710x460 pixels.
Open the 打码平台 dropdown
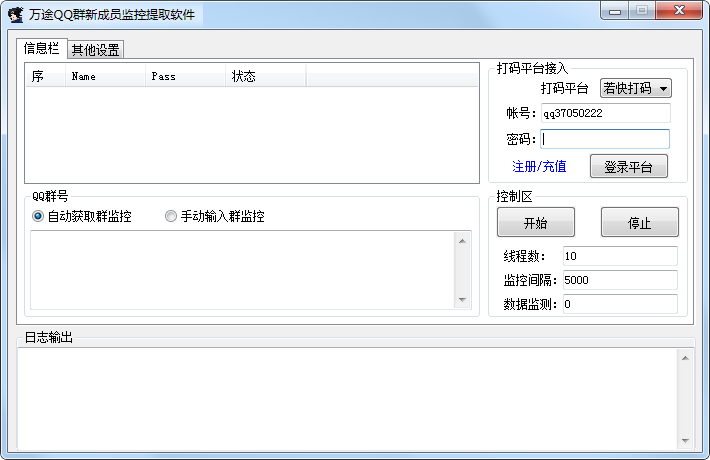[x=635, y=88]
